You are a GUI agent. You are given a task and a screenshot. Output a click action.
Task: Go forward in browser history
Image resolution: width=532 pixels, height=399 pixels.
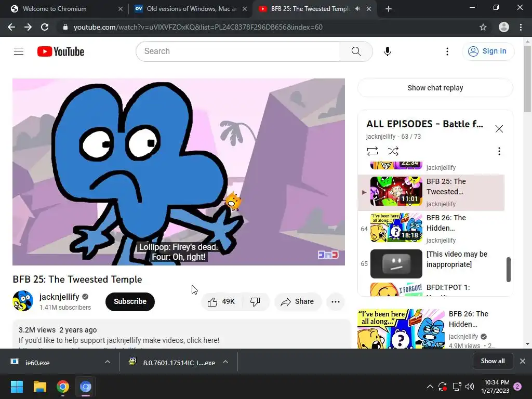tap(28, 27)
